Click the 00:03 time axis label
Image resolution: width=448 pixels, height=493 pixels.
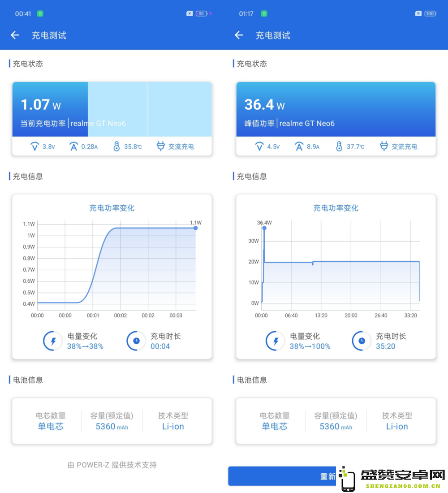(176, 316)
